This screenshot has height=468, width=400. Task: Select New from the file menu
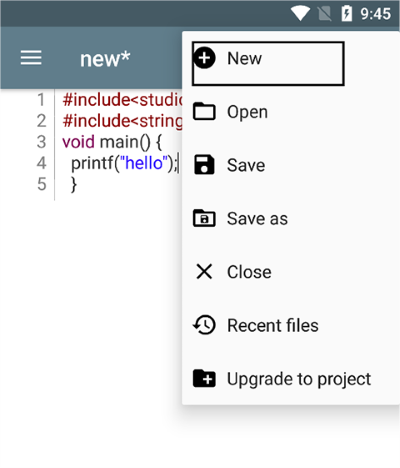click(x=268, y=63)
